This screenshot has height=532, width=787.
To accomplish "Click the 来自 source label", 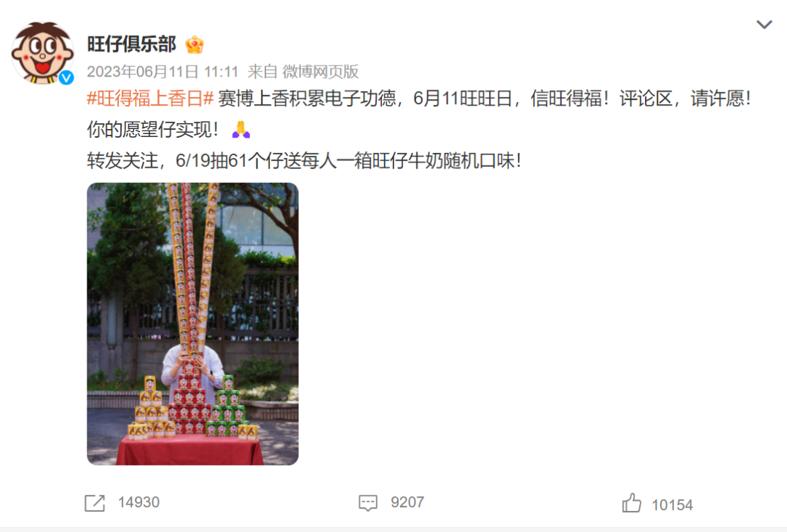I will tap(262, 71).
